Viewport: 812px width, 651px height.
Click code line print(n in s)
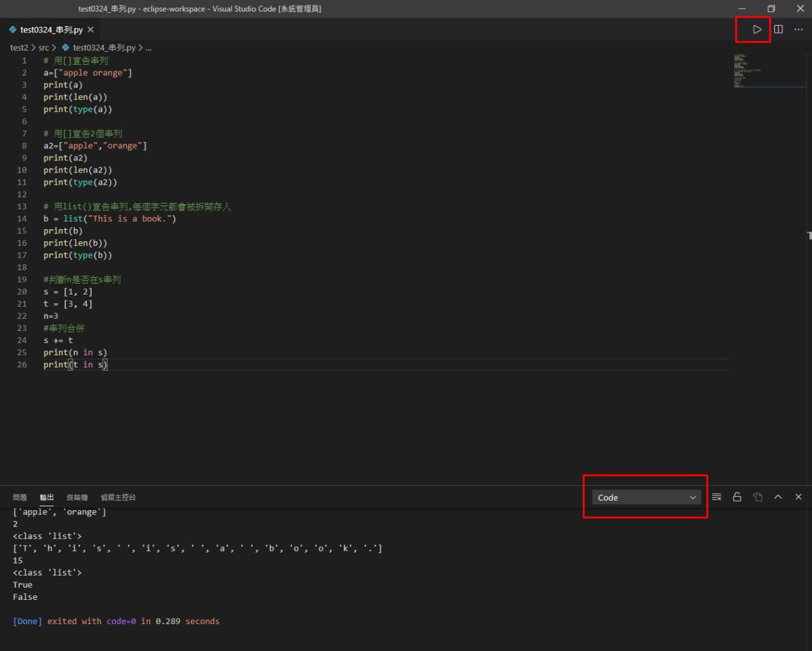click(x=76, y=352)
